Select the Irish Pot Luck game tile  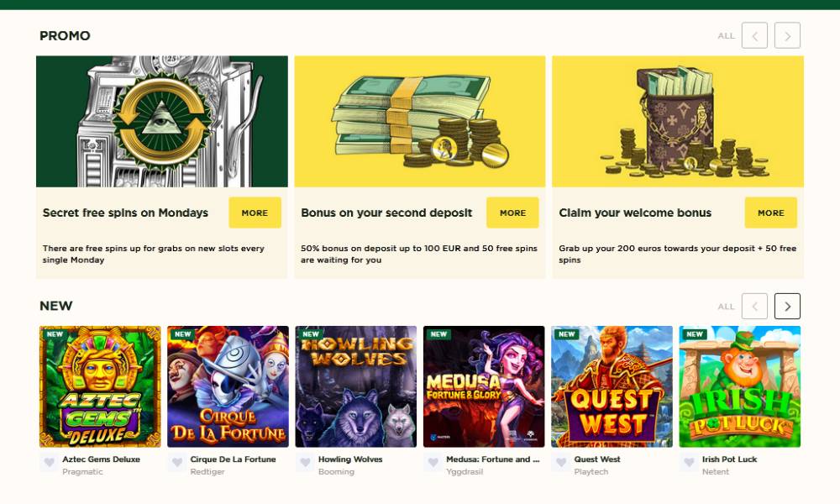pos(740,386)
